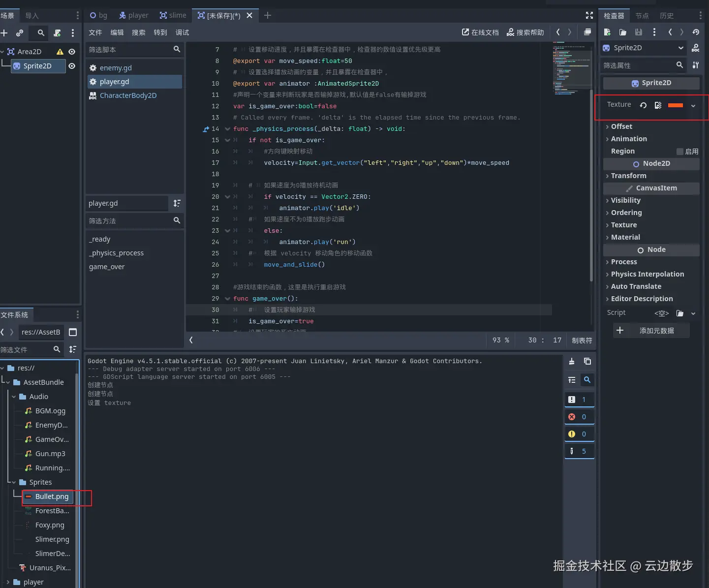Screen dimensions: 709x588
Task: Add a new child node with plus icon
Action: point(4,33)
